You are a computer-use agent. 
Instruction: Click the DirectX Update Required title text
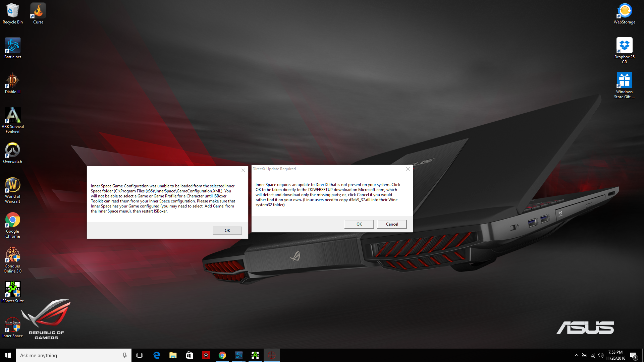click(x=274, y=169)
